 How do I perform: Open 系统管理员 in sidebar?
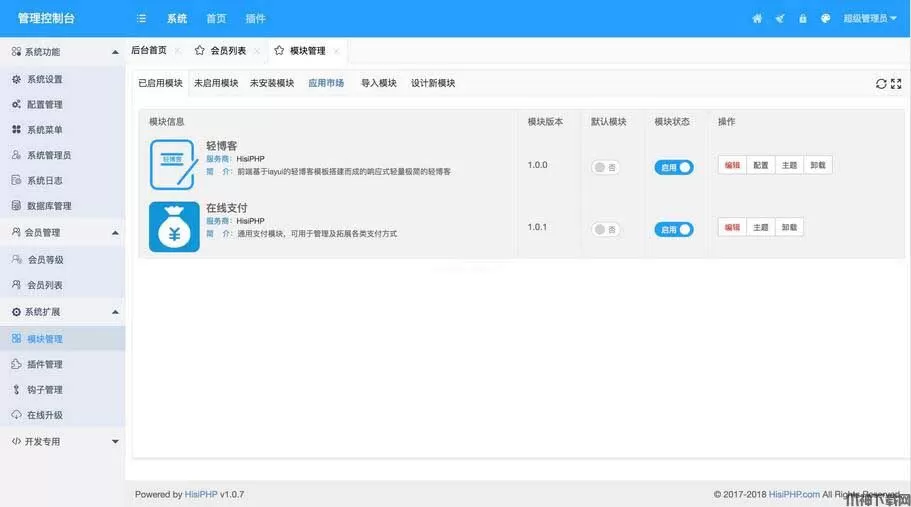pyautogui.click(x=62, y=155)
